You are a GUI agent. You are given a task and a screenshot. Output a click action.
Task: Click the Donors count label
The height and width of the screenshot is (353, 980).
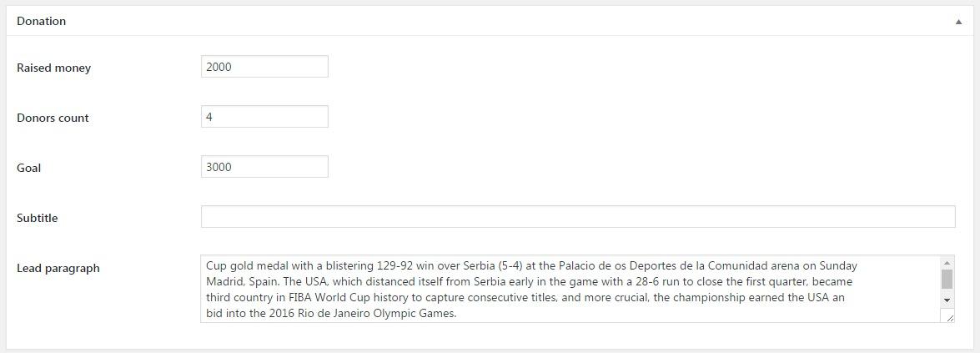pyautogui.click(x=53, y=118)
